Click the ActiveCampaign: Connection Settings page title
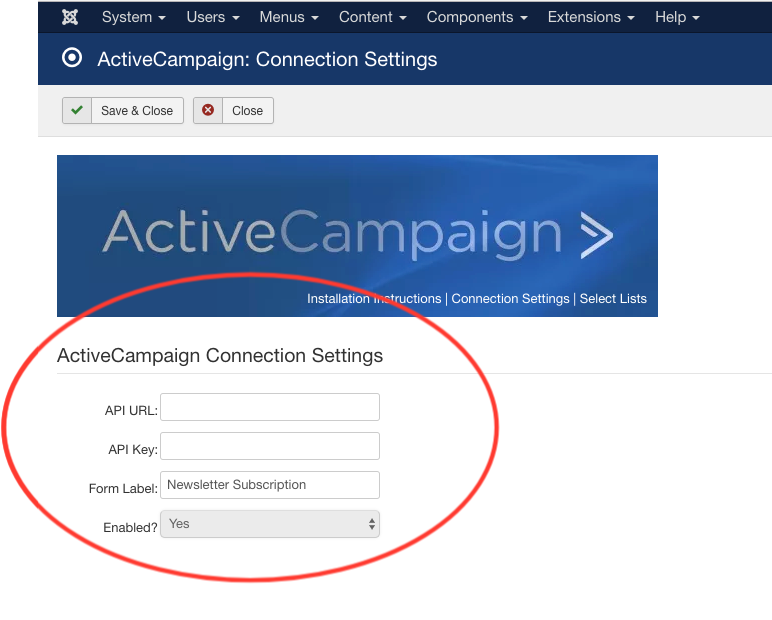 tap(267, 59)
